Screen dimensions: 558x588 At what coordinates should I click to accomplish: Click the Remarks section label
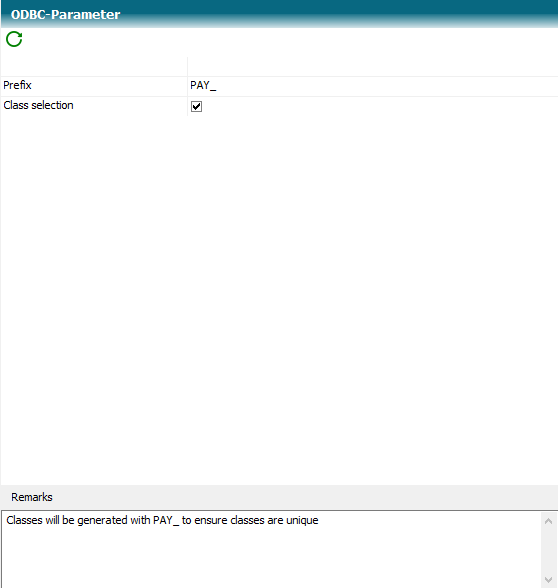click(x=32, y=497)
